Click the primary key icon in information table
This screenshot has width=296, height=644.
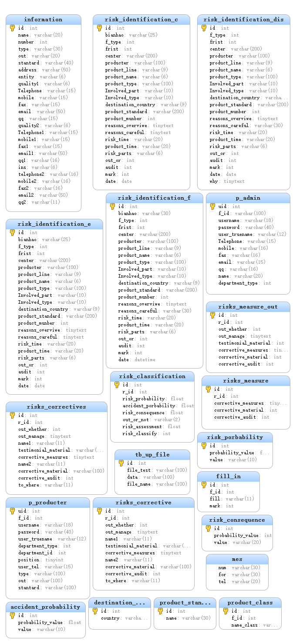[x=12, y=28]
